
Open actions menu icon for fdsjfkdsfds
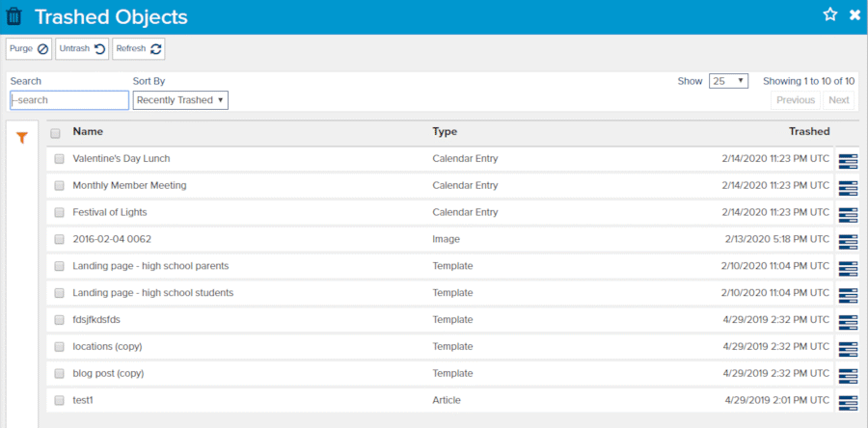848,322
